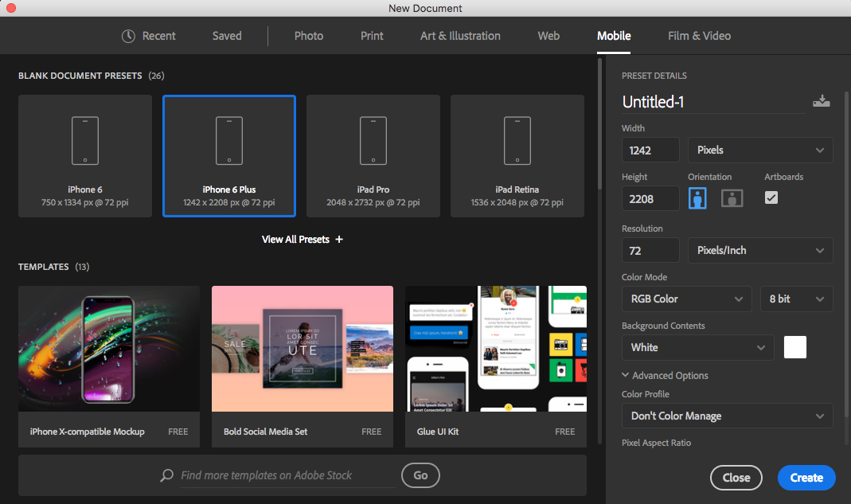Click the Recent clock icon
Image resolution: width=851 pixels, height=504 pixels.
click(128, 36)
